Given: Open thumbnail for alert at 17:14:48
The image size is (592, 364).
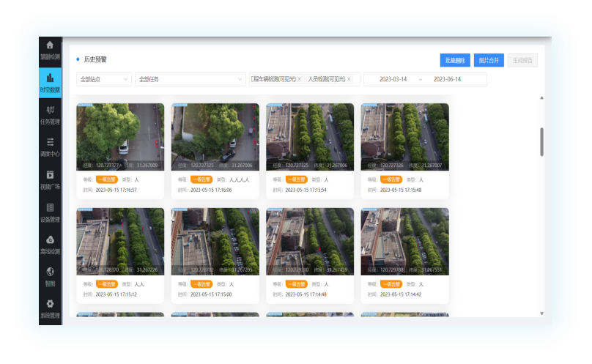Looking at the screenshot, I should tap(310, 241).
